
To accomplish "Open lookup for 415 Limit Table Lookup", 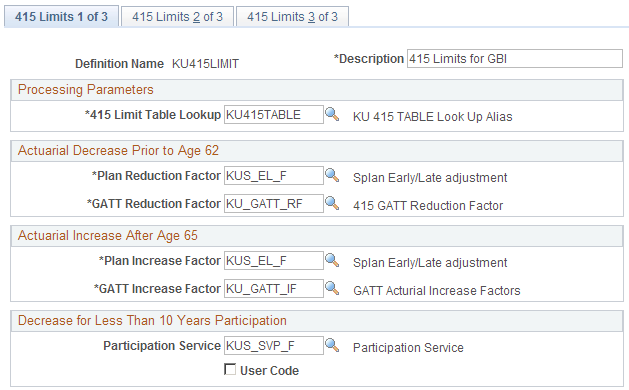I will 332,114.
